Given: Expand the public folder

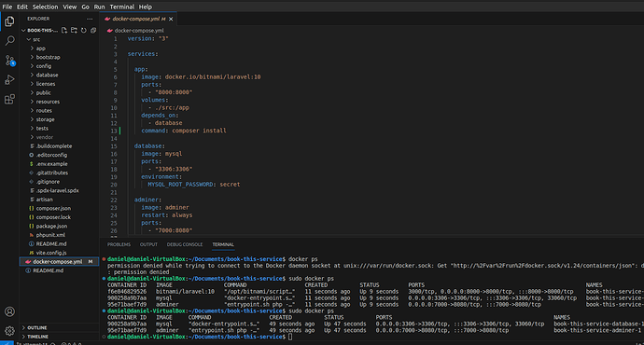Looking at the screenshot, I should (x=60, y=92).
